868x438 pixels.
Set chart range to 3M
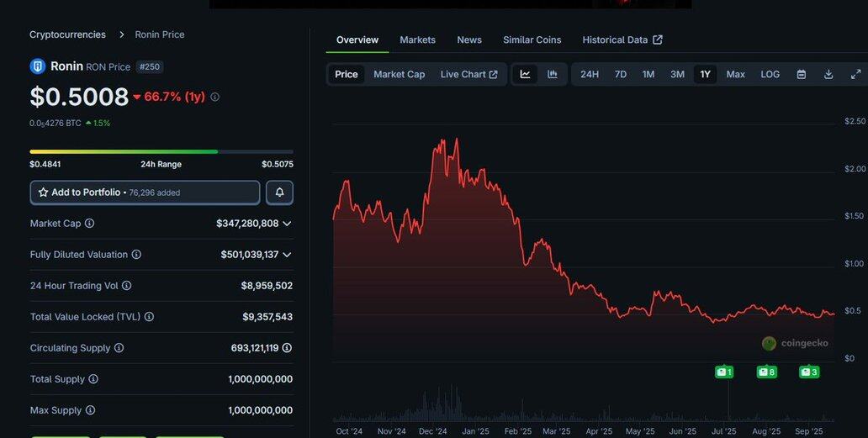(x=678, y=74)
